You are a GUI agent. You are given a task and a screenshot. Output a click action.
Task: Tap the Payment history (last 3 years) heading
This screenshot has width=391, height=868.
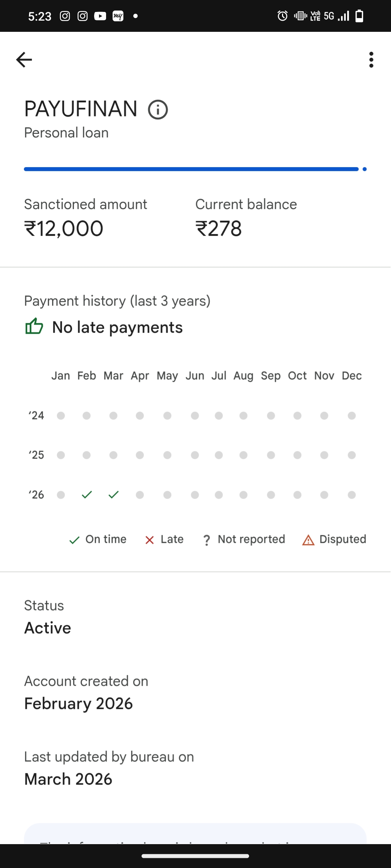point(117,301)
